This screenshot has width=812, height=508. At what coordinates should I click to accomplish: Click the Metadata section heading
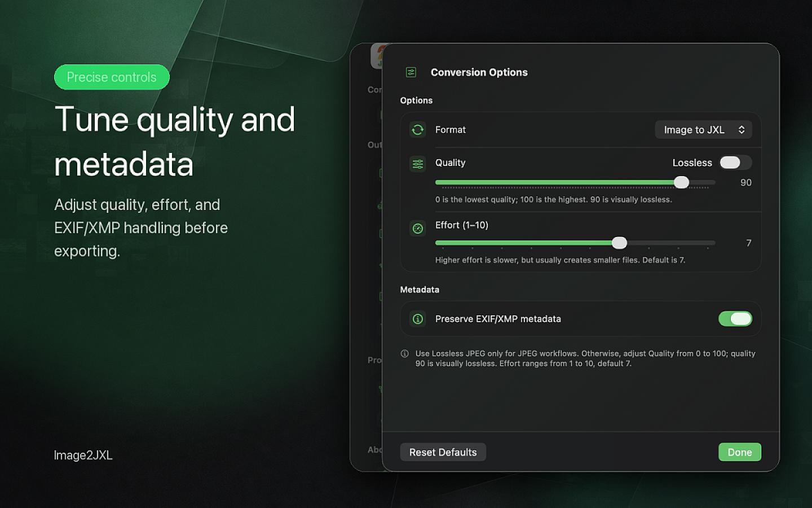coord(420,290)
